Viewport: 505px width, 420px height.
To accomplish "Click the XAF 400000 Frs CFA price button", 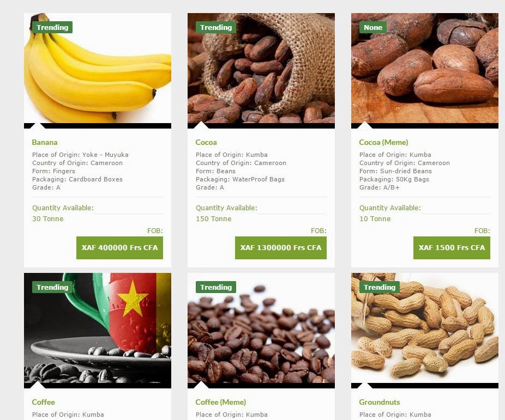I will pyautogui.click(x=119, y=248).
